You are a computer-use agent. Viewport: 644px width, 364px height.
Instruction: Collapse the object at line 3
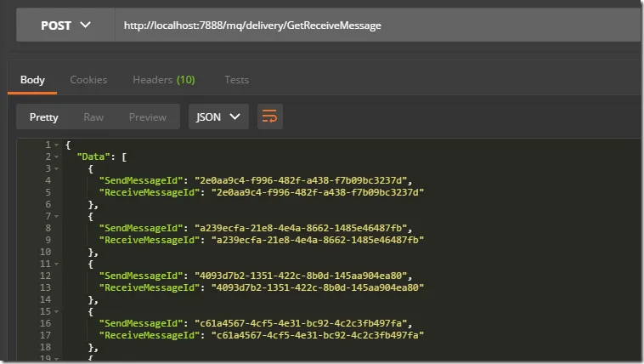pyautogui.click(x=57, y=168)
